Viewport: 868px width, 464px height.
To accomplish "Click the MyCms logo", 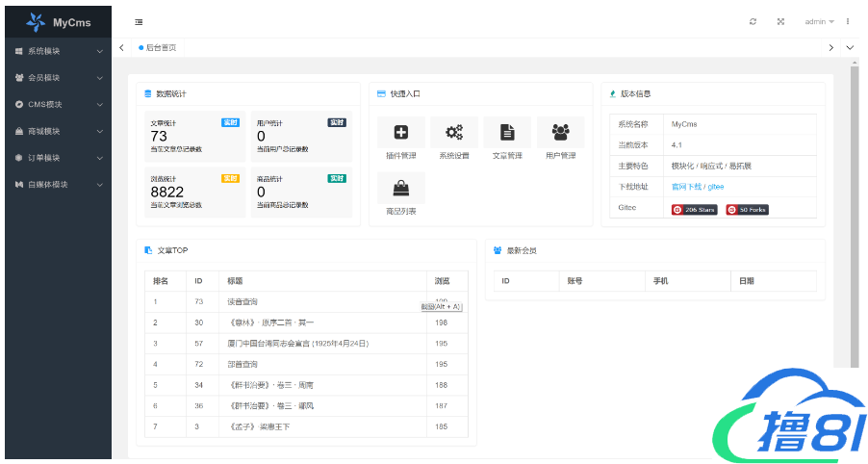I will coord(58,21).
